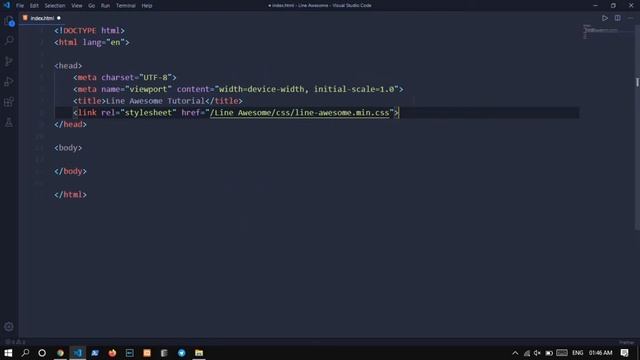Screen dimensions: 640x360
Task: Click the minimap code preview
Action: (x=600, y=32)
